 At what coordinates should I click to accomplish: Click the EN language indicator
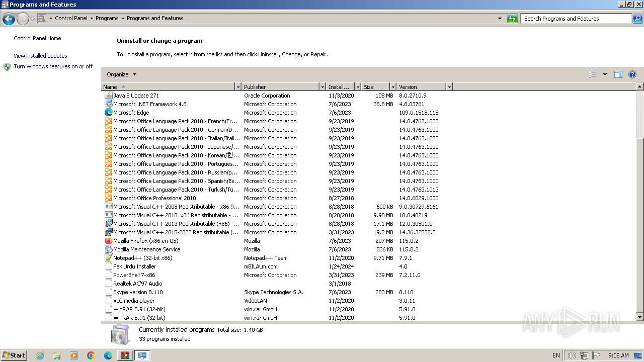[556, 355]
